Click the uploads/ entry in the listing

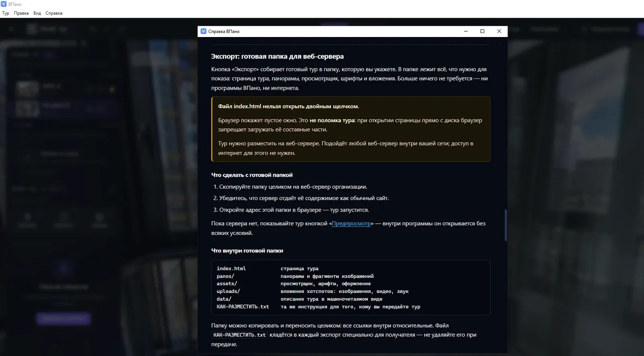point(228,292)
